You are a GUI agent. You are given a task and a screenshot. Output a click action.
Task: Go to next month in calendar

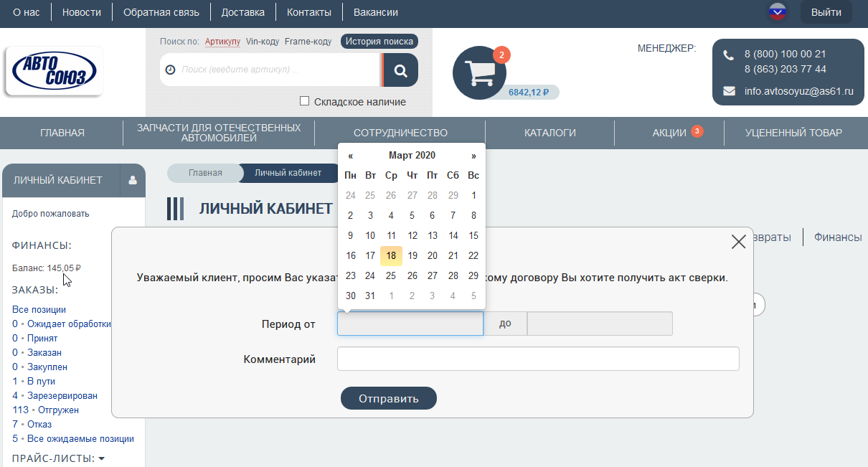473,156
